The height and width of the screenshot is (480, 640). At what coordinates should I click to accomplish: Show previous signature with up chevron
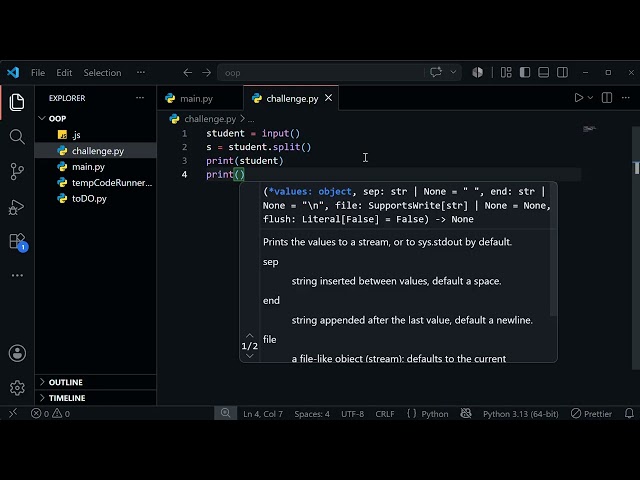pos(250,335)
